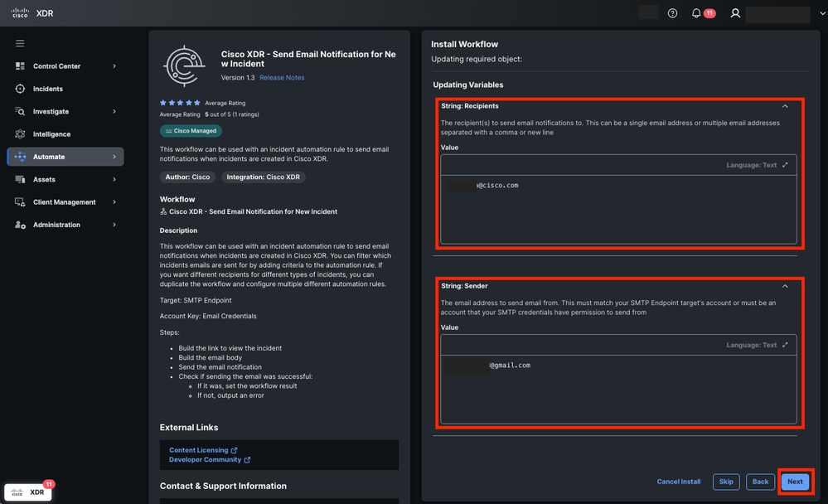Toggle the hamburger navigation menu
Screen dimensions: 828x504
(20, 43)
